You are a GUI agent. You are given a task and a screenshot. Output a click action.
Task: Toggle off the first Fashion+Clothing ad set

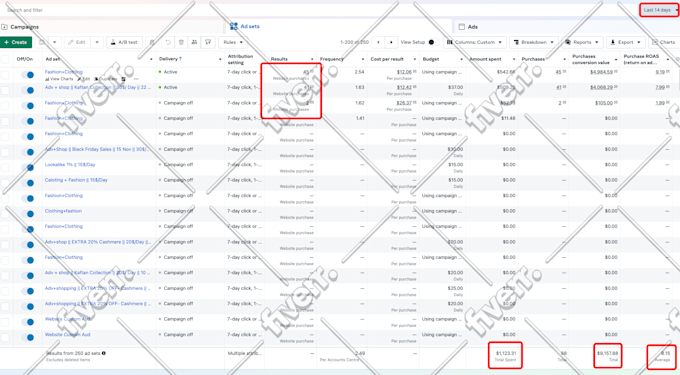click(28, 75)
